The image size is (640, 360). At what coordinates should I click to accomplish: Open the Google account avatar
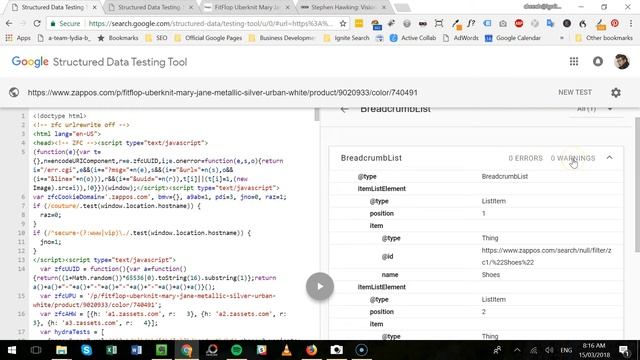622,62
